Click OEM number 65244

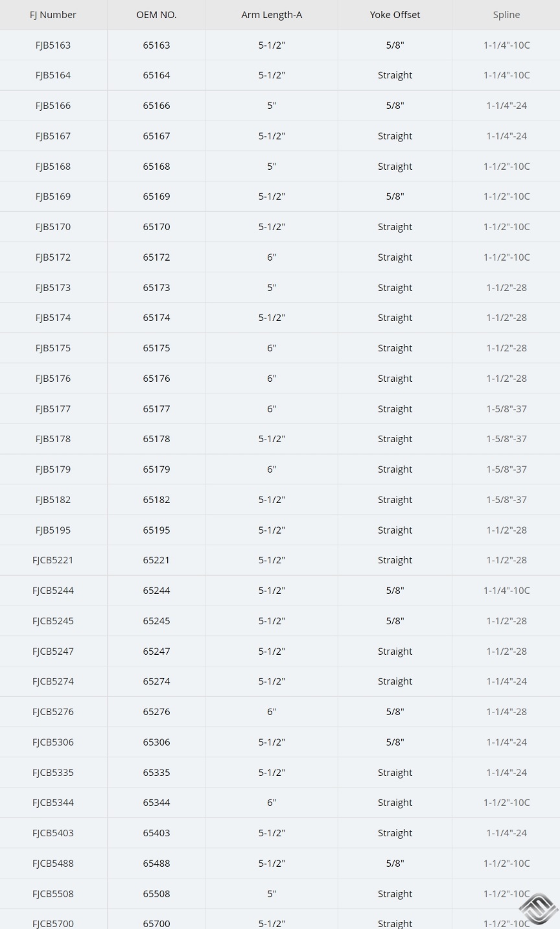(x=156, y=591)
